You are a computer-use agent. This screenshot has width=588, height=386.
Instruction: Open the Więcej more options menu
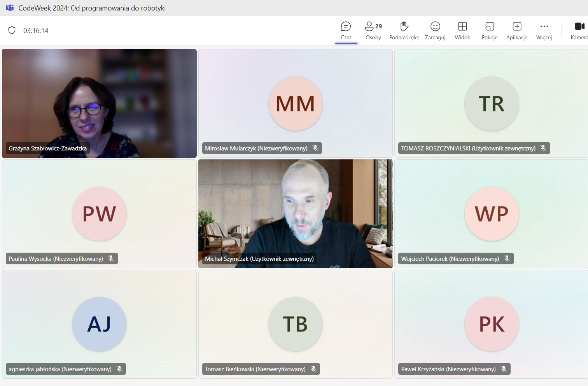[544, 31]
